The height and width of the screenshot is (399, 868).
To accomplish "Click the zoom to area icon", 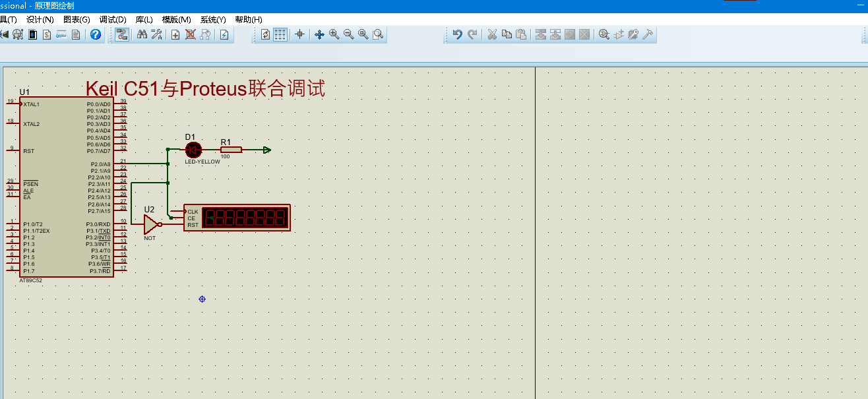I will coord(378,34).
